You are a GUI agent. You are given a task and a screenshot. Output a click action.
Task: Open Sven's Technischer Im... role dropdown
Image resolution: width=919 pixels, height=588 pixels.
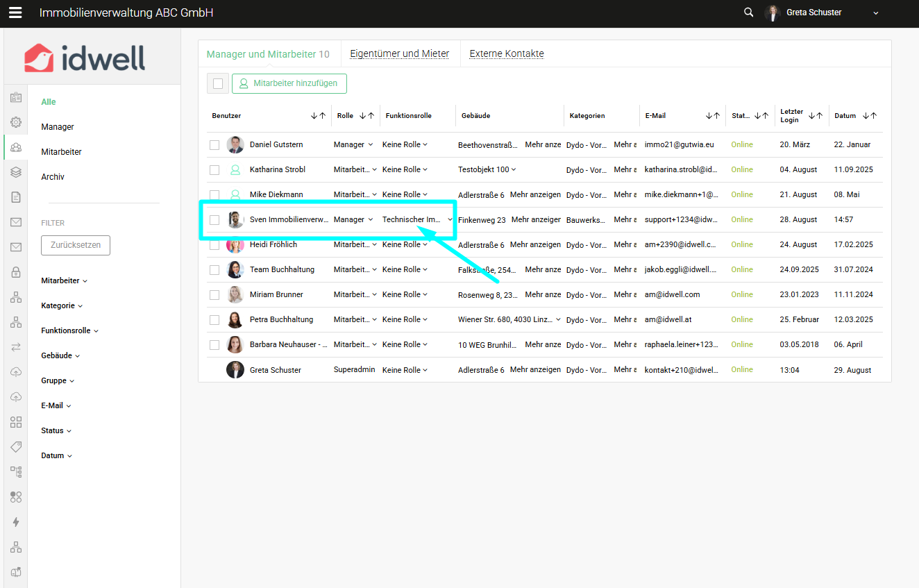coord(417,219)
